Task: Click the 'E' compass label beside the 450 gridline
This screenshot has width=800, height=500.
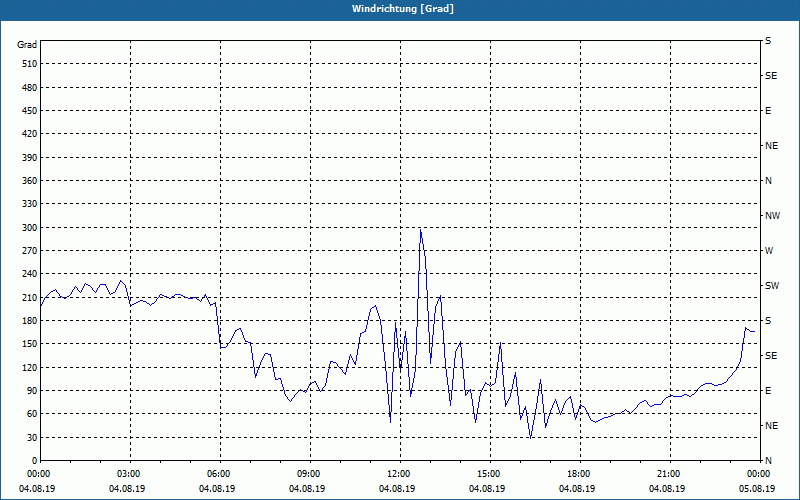Action: click(768, 111)
